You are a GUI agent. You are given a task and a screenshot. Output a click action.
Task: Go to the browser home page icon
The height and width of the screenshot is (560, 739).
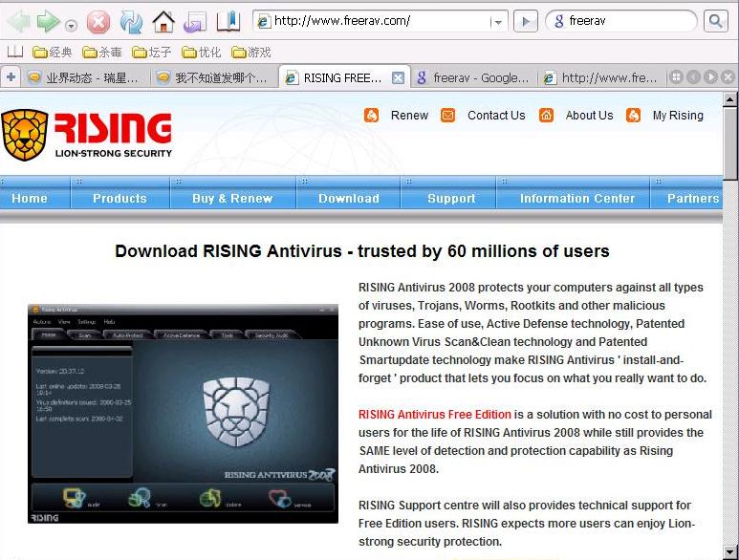163,22
